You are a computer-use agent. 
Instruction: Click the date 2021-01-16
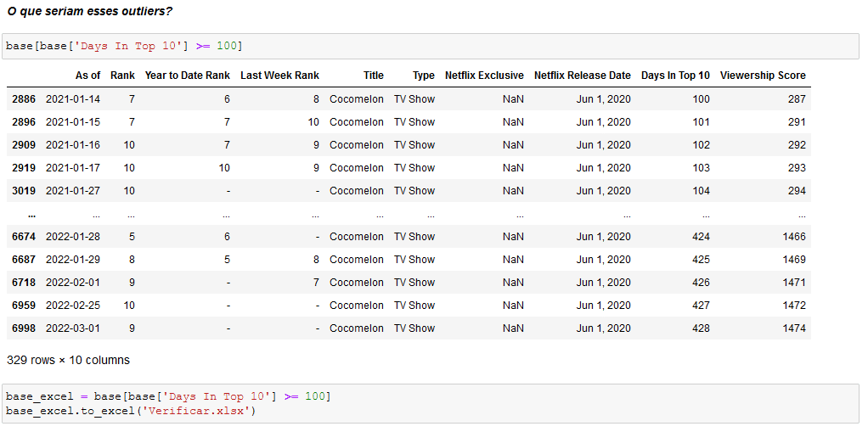tap(73, 145)
